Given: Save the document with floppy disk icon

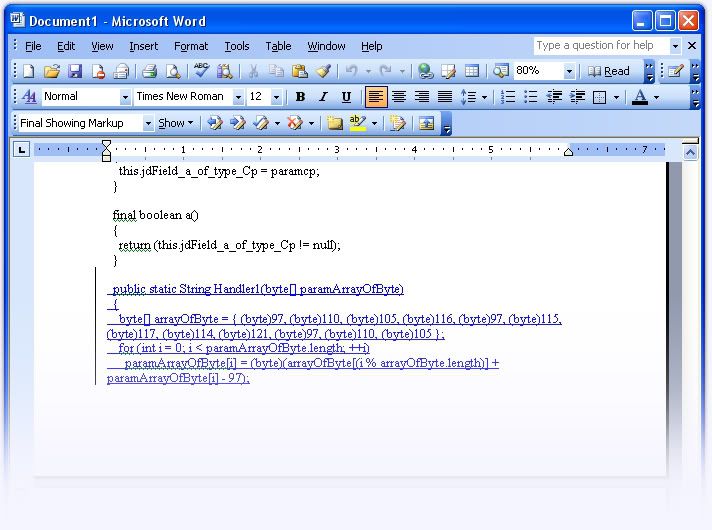Looking at the screenshot, I should (x=75, y=71).
